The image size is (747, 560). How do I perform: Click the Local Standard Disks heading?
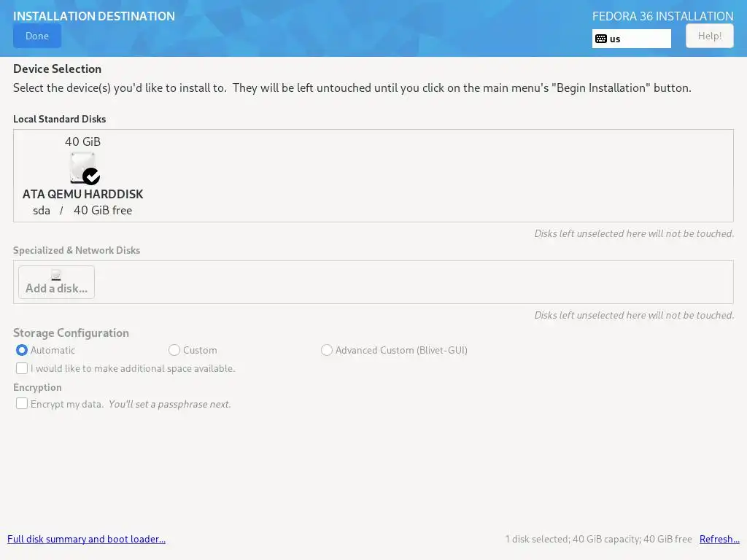pos(60,119)
